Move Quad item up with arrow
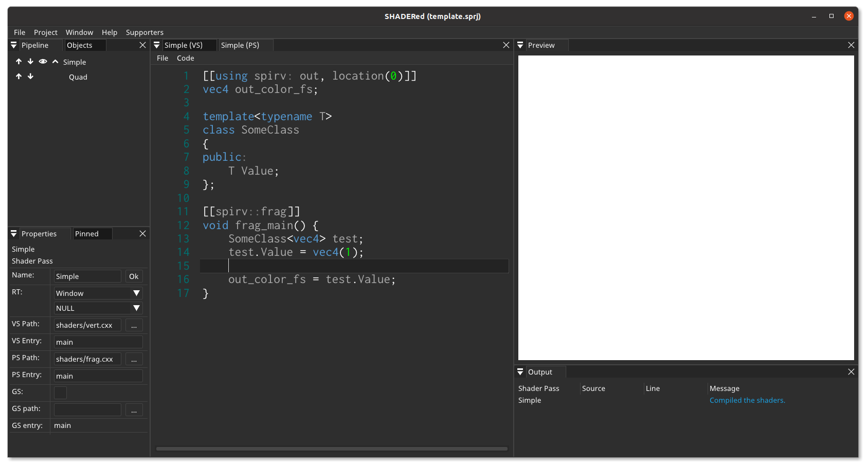Viewport: 868px width, 467px height. (19, 77)
